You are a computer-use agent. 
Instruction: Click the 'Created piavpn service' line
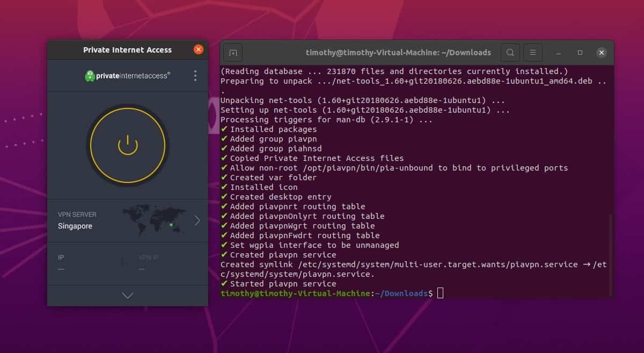click(x=279, y=254)
